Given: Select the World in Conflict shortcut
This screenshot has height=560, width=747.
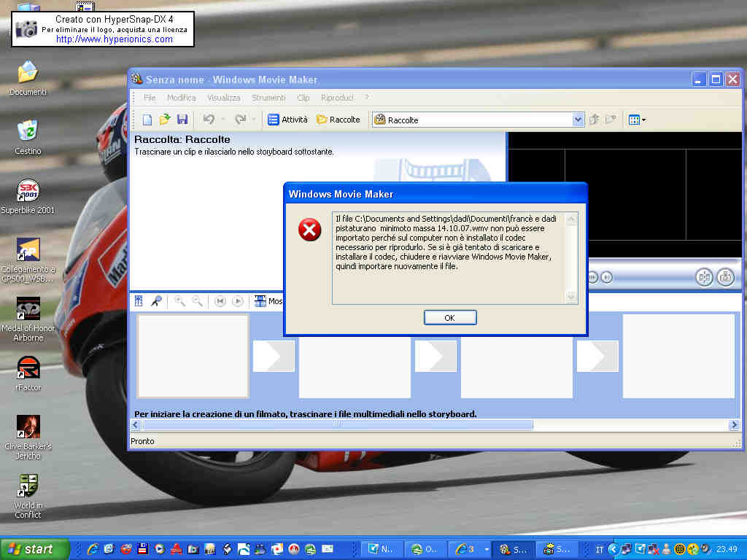Looking at the screenshot, I should tap(28, 496).
